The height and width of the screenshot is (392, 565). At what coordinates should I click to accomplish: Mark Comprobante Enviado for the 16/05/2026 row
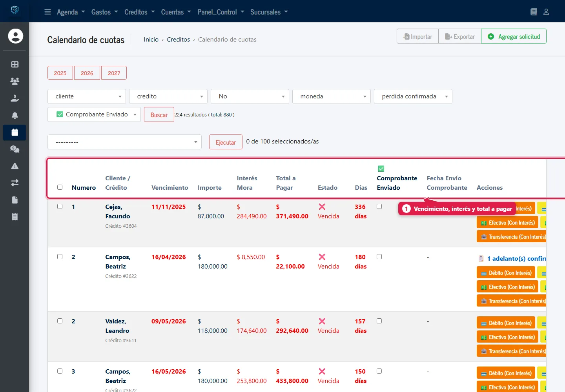tap(379, 371)
